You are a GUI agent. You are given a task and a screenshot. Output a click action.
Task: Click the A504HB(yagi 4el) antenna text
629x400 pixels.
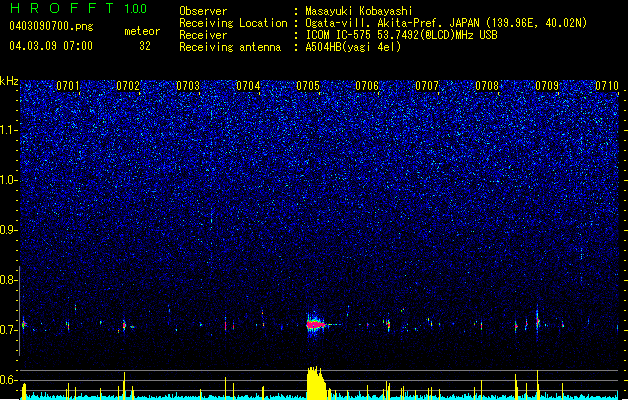pyautogui.click(x=353, y=47)
